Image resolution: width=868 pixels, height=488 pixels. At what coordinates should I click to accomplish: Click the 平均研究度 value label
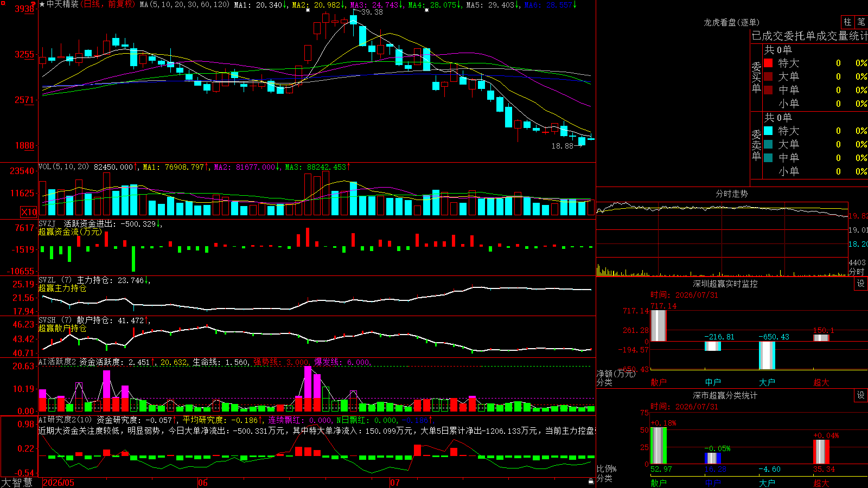(220, 420)
